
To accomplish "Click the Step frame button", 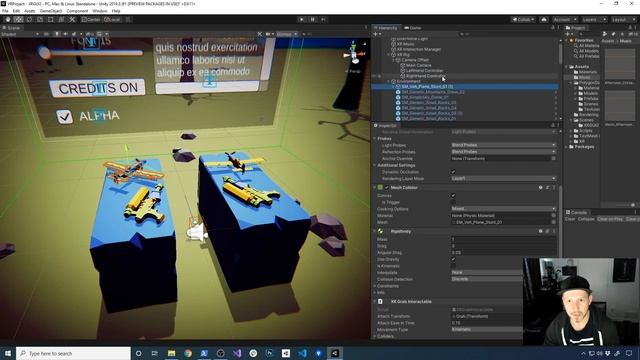I will tap(323, 20).
